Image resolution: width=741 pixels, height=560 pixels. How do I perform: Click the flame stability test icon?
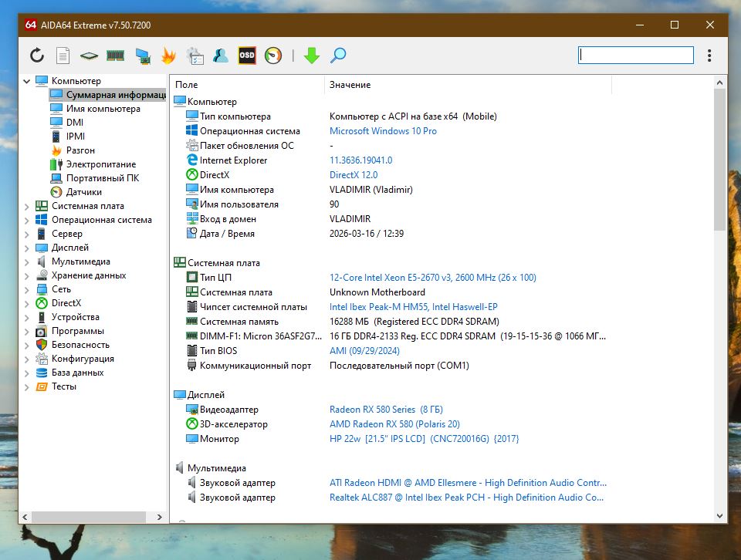(x=168, y=56)
